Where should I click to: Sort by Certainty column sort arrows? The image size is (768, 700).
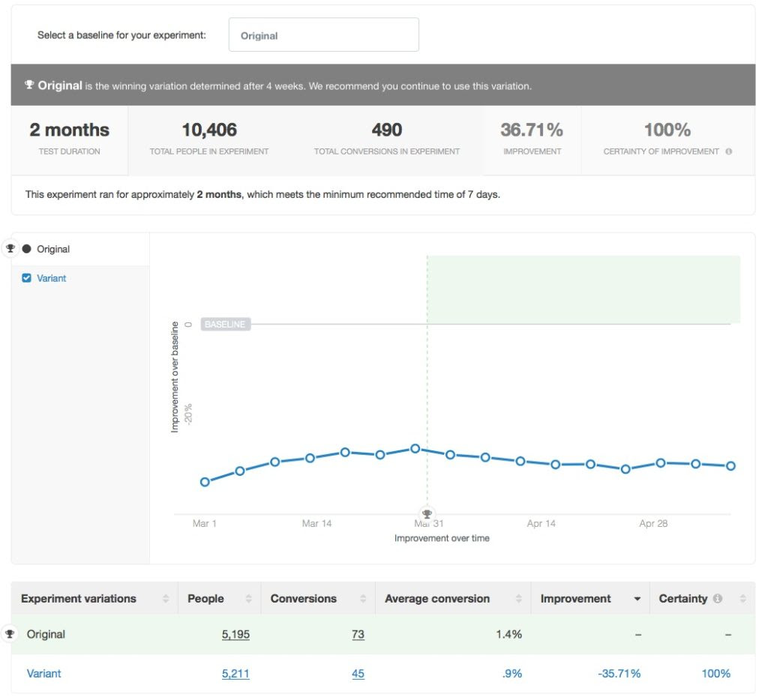tap(742, 598)
